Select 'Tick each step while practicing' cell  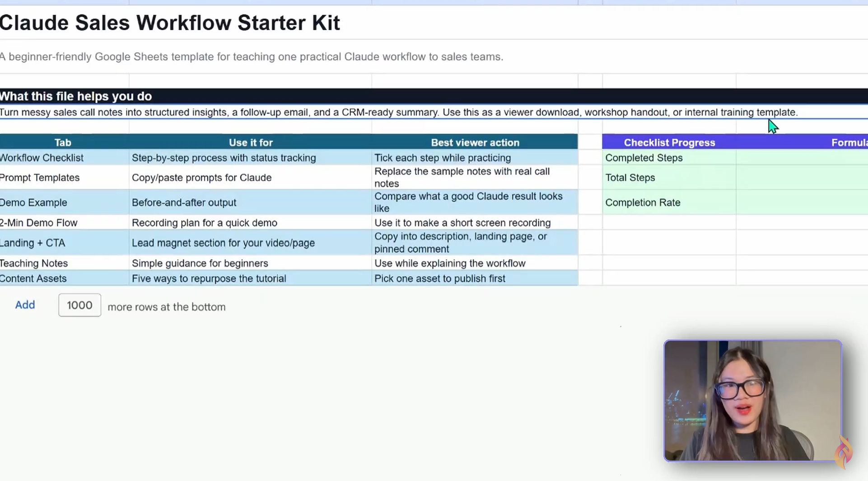tap(475, 158)
